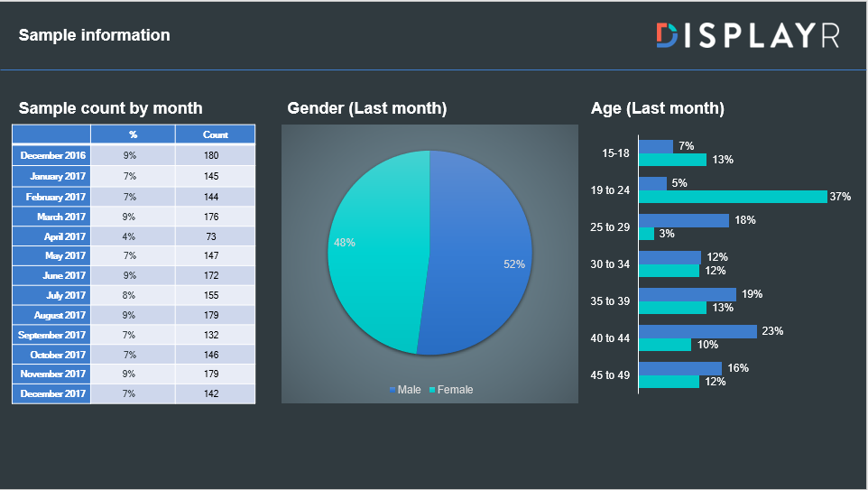Click the teal Female legend swatch
868x490 pixels.
point(432,390)
